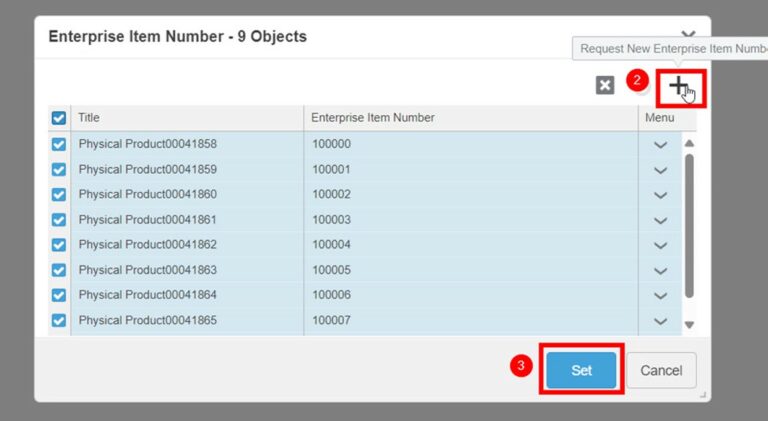
Task: Expand menu chevron for item 100007
Action: (660, 321)
